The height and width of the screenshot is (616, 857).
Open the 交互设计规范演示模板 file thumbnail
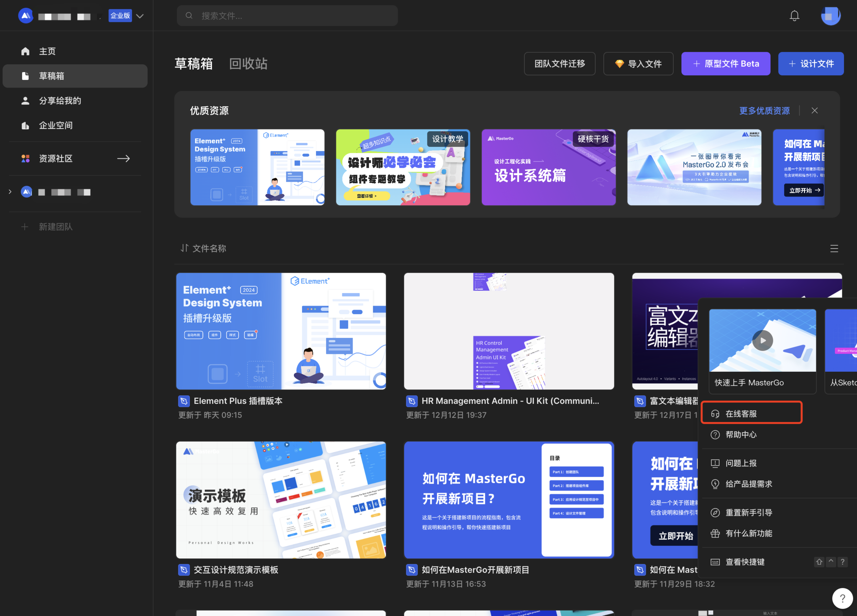click(281, 500)
